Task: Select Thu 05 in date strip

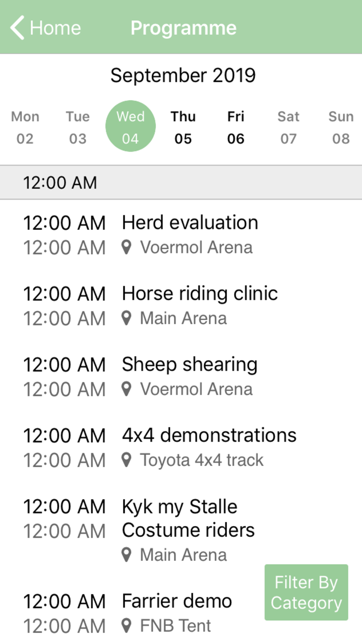Action: click(183, 127)
